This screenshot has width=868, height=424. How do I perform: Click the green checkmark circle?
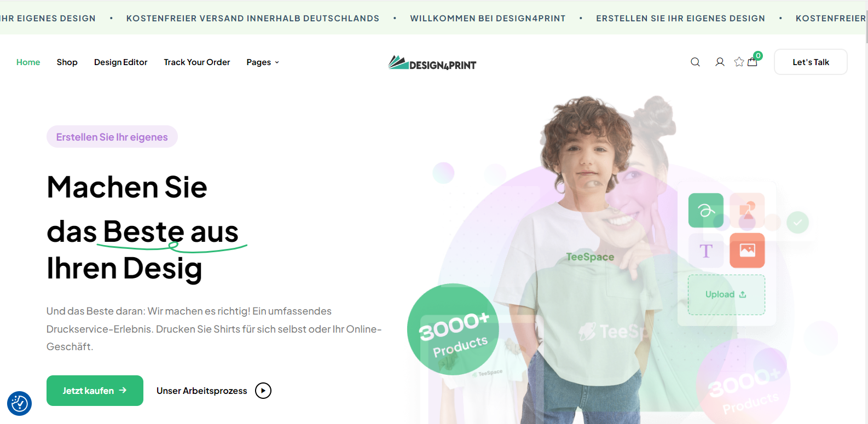797,222
